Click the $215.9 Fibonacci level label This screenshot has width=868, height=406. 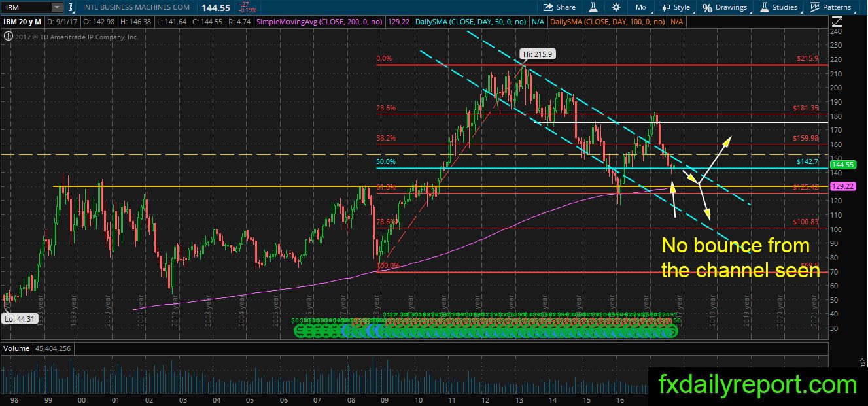(x=807, y=58)
